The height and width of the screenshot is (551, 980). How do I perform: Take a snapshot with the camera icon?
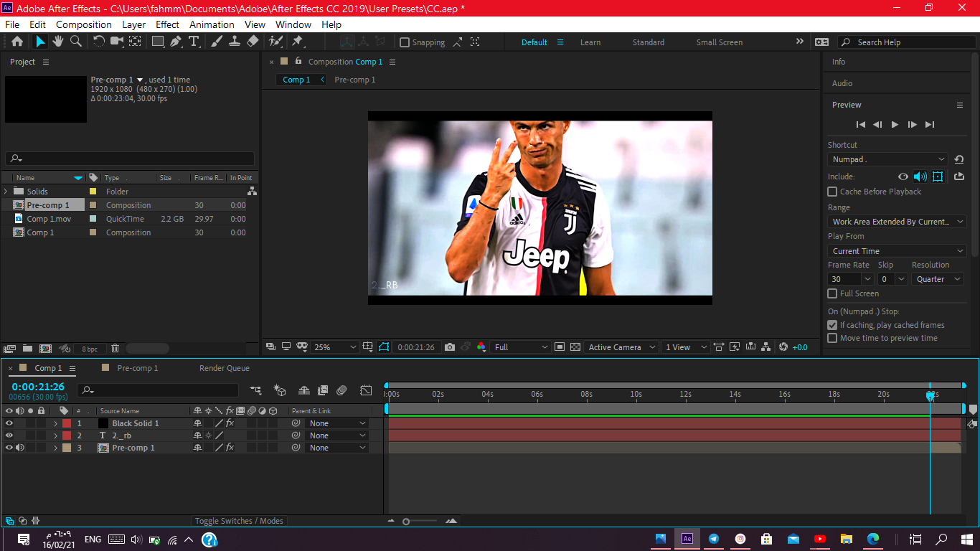pyautogui.click(x=450, y=347)
